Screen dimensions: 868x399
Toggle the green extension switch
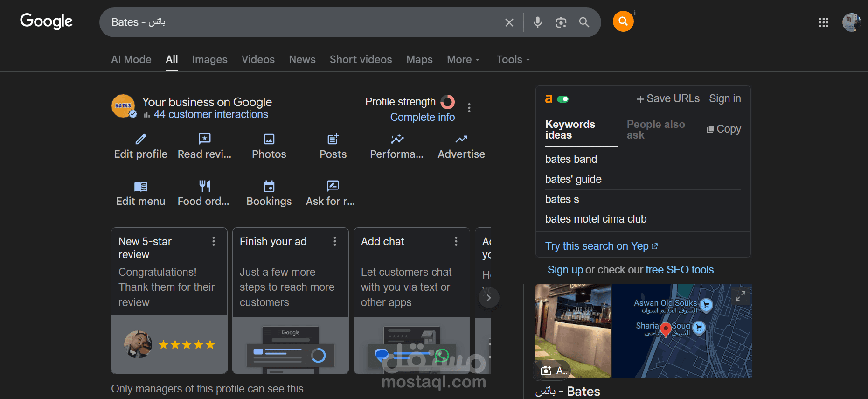563,99
